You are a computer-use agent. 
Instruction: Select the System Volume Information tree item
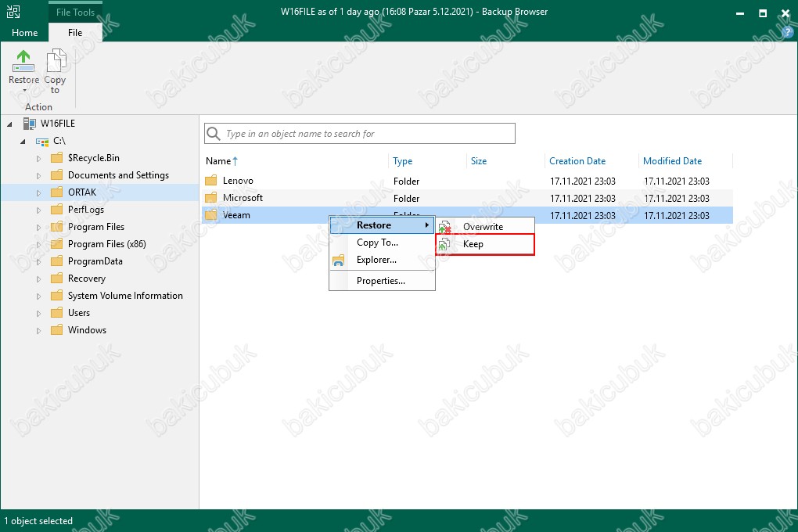125,296
